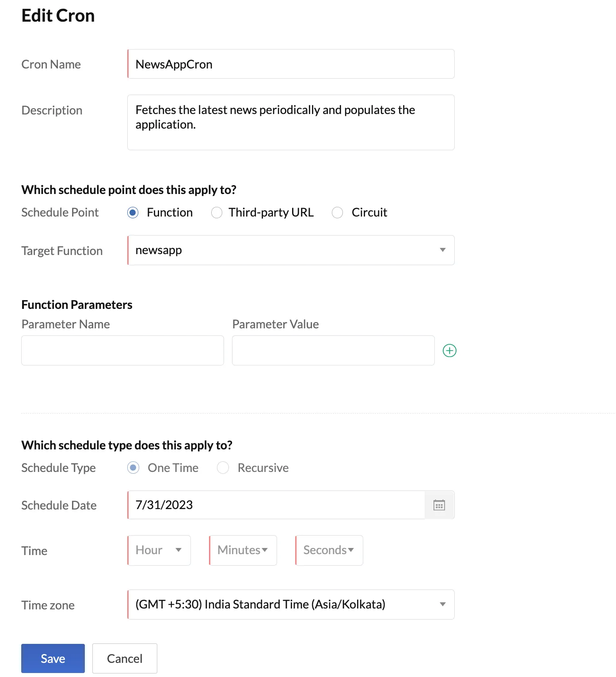616x677 pixels.
Task: Open the Hour dropdown
Action: pyautogui.click(x=159, y=550)
